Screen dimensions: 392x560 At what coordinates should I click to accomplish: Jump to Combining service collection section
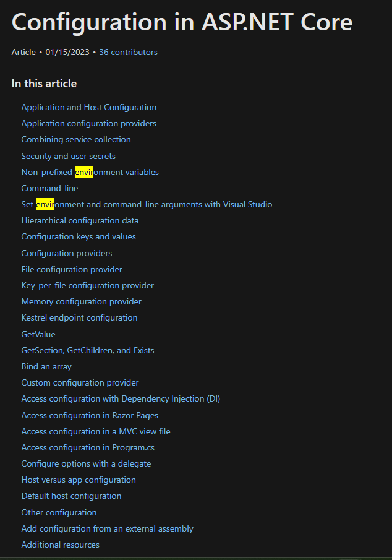[76, 139]
